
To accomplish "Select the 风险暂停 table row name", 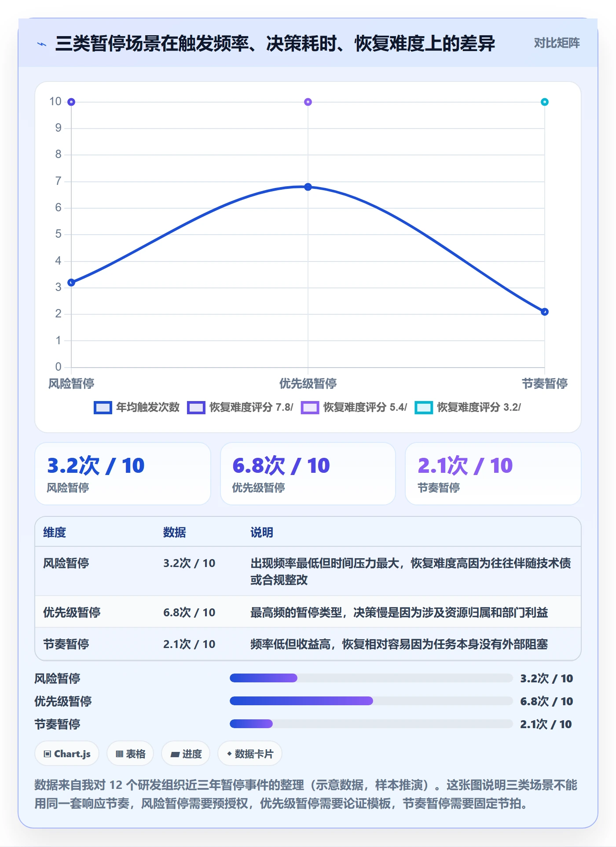I will click(x=66, y=563).
